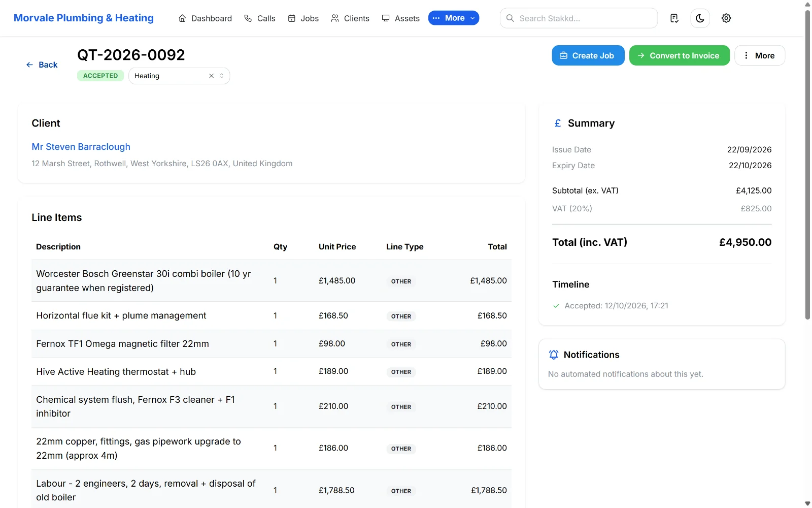The height and width of the screenshot is (508, 812).
Task: Focus the Search Stakkd field
Action: click(x=579, y=18)
